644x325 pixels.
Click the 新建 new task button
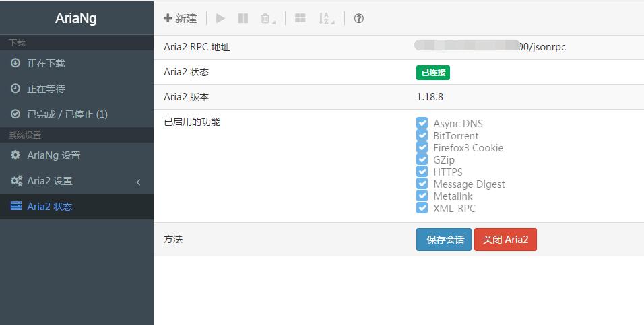point(181,18)
